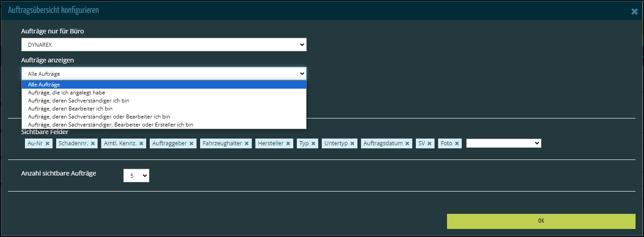Remove the Au-Nr field tag
This screenshot has height=237, width=644.
[x=47, y=143]
